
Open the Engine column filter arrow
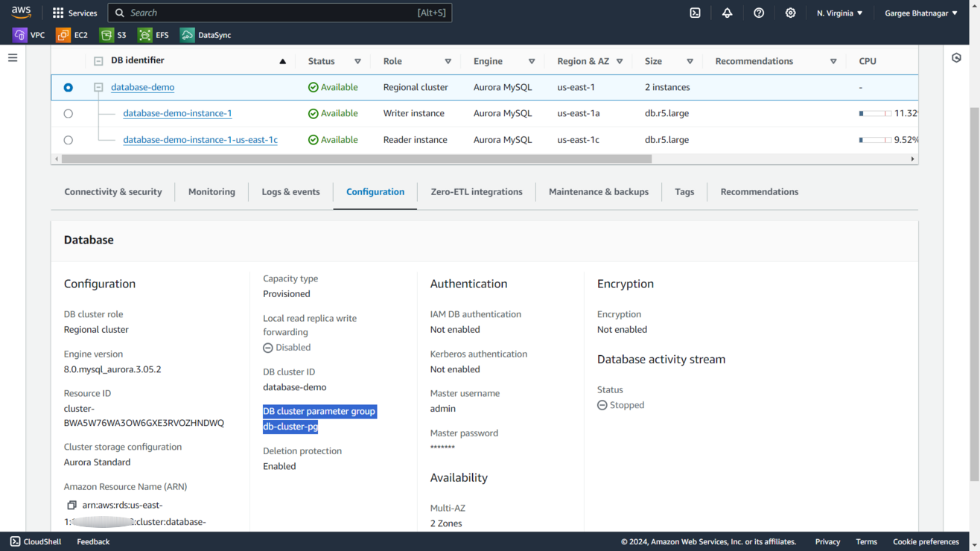[532, 61]
